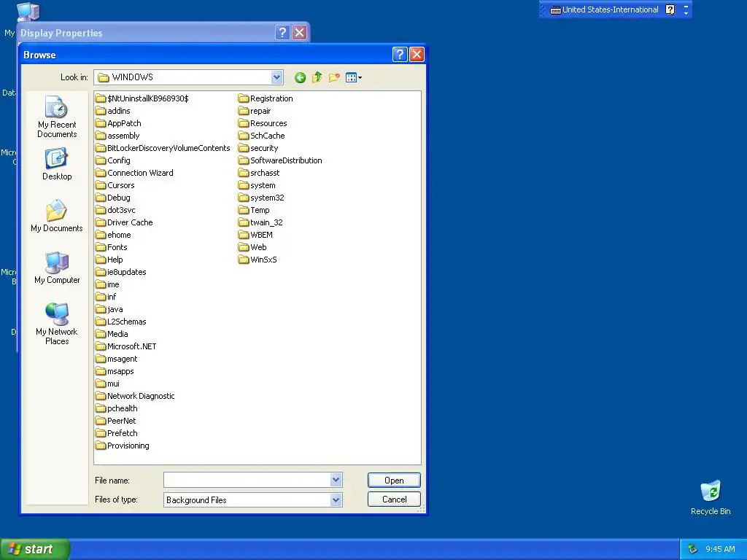Select the Registration folder
The height and width of the screenshot is (560, 747).
(x=266, y=98)
